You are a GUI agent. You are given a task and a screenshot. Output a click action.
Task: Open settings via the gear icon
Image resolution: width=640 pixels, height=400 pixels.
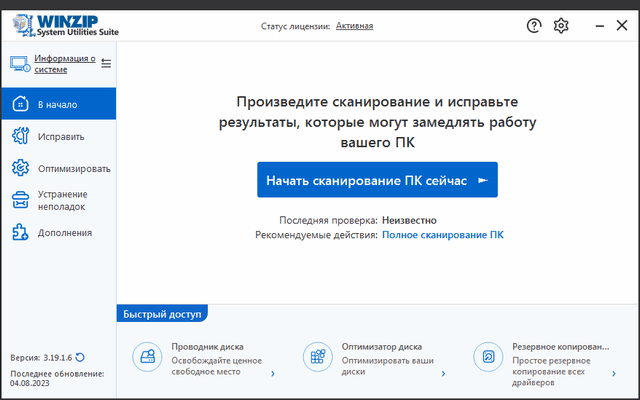click(x=561, y=25)
